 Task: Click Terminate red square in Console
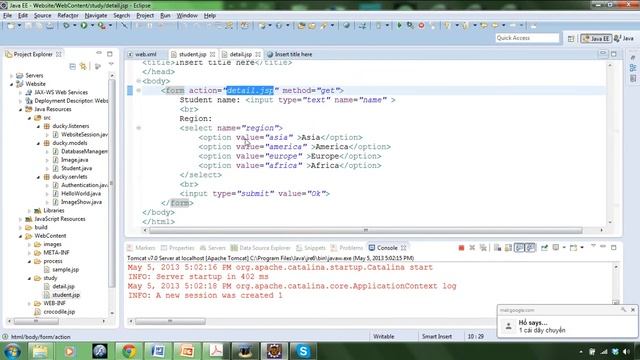pos(461,248)
